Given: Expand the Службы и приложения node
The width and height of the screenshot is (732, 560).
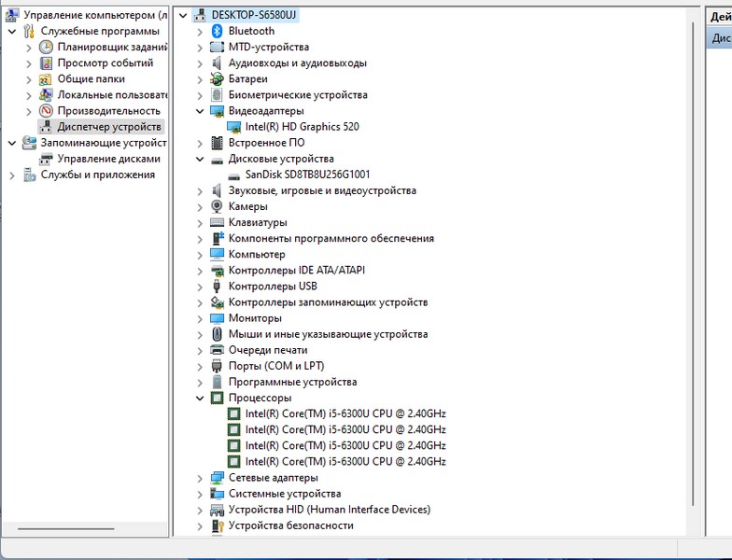Looking at the screenshot, I should pyautogui.click(x=12, y=175).
